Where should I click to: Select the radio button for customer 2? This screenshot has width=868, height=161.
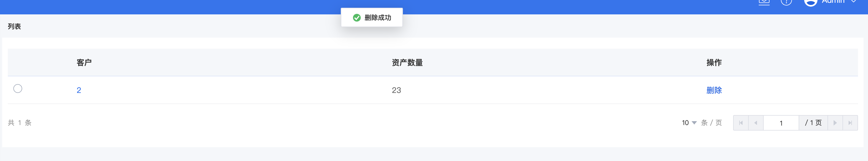18,89
